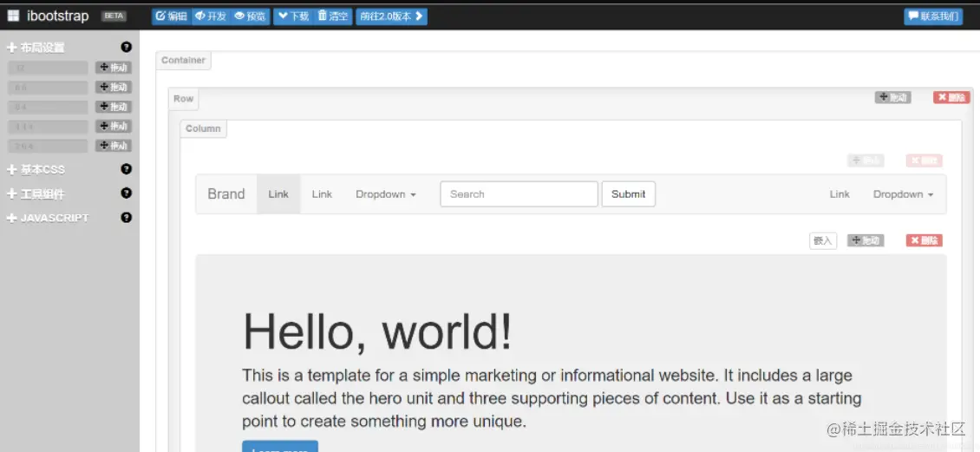Viewport: 980px width, 452px height.
Task: Click the ibootstrap brand name
Action: pos(57,16)
